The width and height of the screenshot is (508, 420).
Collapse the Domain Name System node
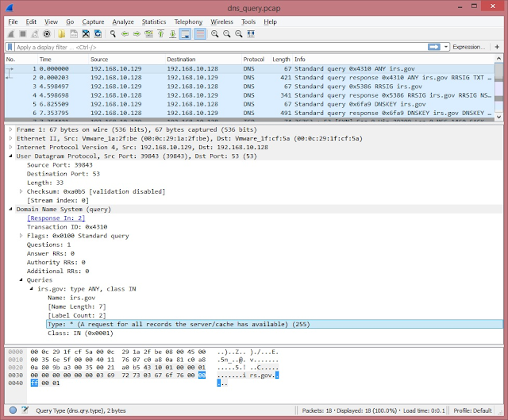10,209
